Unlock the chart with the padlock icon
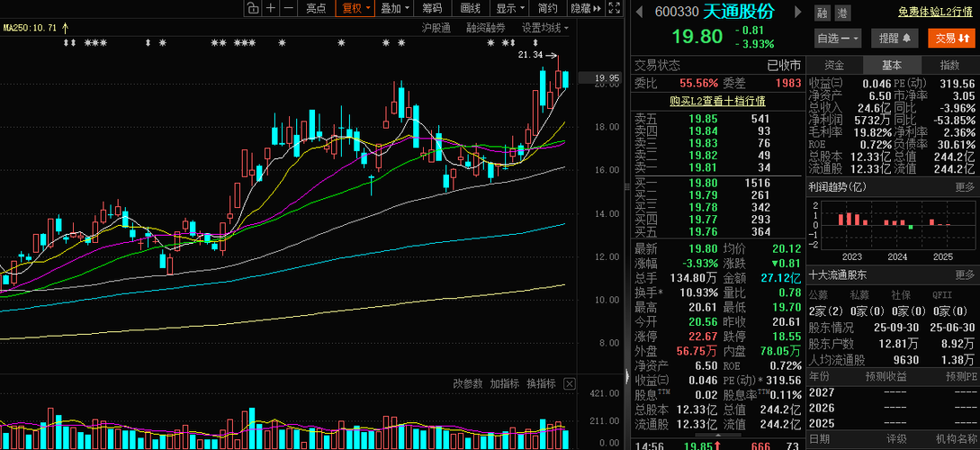The height and width of the screenshot is (450, 980). click(252, 8)
